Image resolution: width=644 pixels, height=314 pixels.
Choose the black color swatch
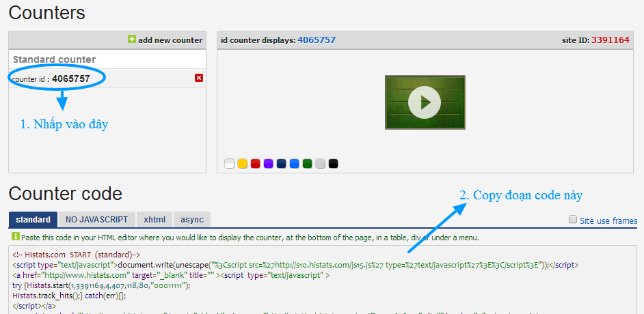pos(333,164)
